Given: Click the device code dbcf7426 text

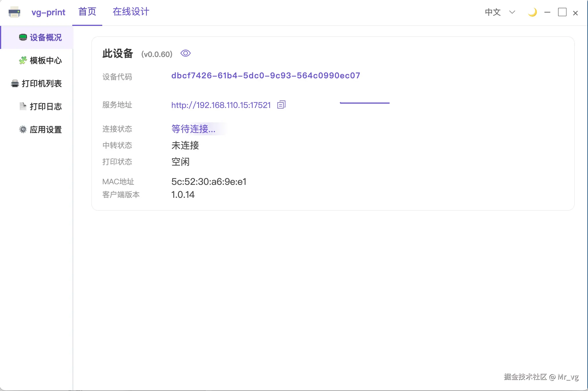Looking at the screenshot, I should pyautogui.click(x=265, y=75).
